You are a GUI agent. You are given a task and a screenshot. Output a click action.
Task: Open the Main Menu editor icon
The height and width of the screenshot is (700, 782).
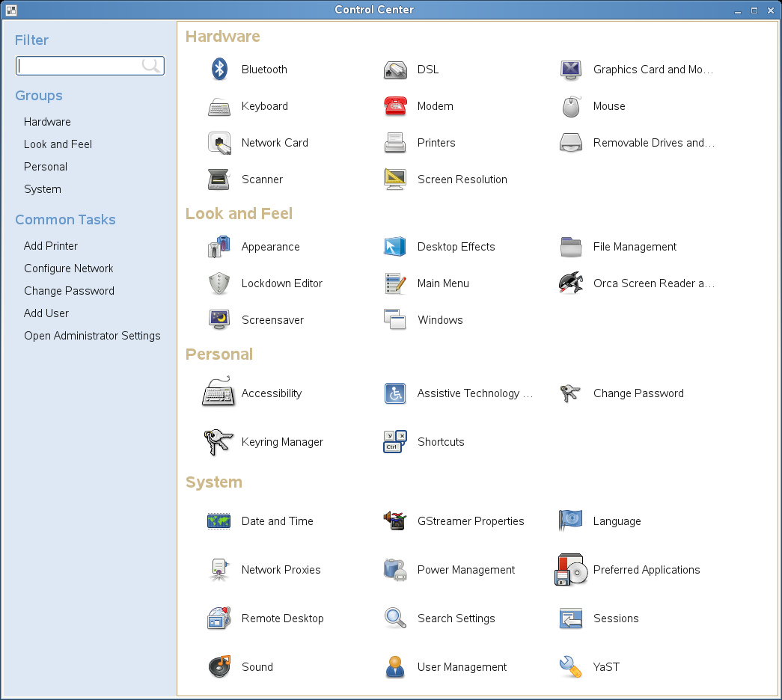[x=395, y=283]
